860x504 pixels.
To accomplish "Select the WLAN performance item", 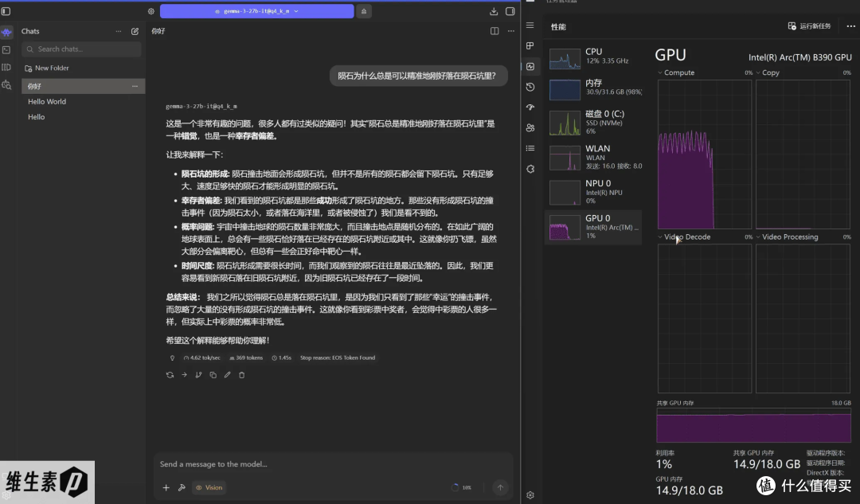I will [595, 158].
